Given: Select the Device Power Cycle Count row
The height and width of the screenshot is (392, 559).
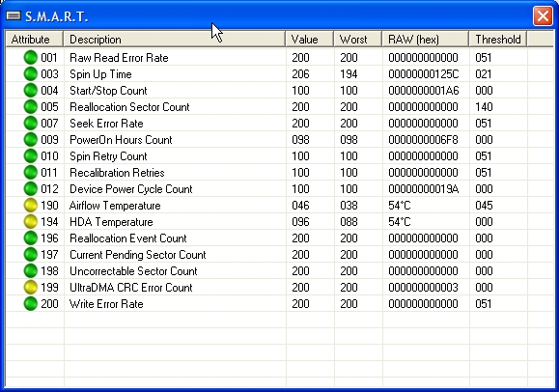Looking at the screenshot, I should click(280, 188).
